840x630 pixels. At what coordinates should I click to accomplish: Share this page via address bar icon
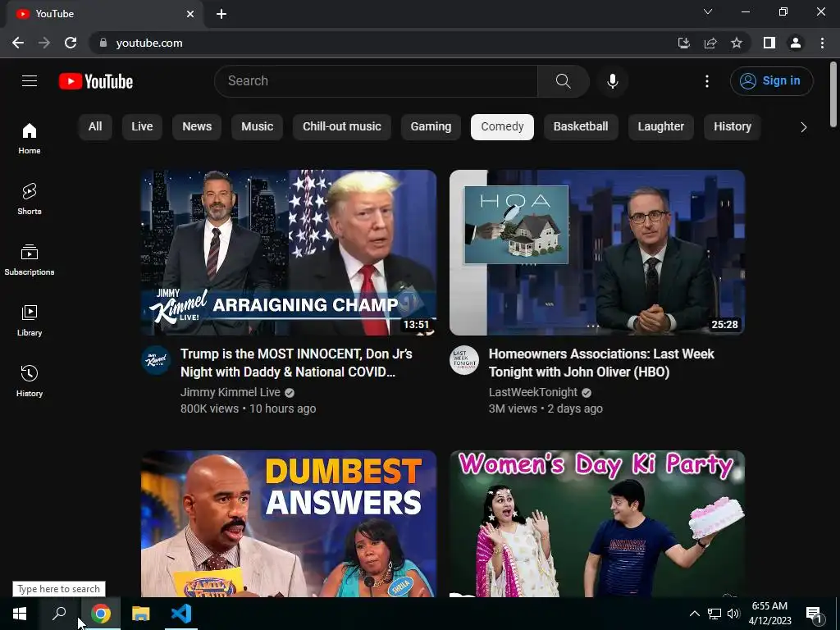click(x=710, y=43)
